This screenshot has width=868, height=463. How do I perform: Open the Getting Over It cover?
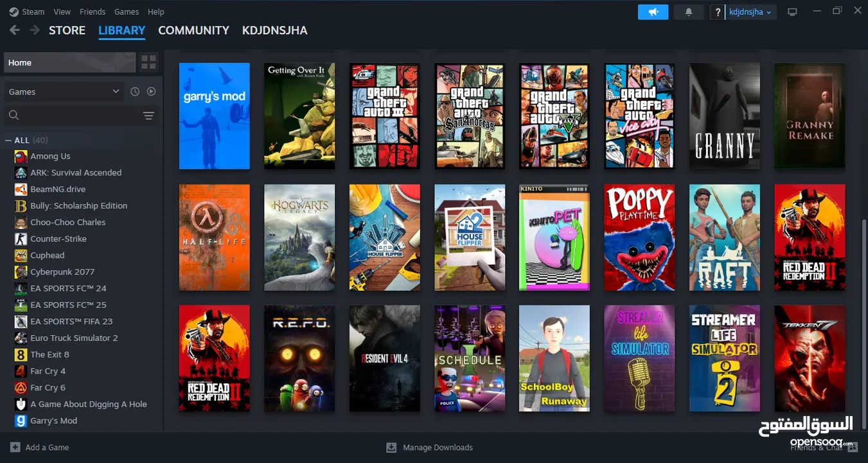299,116
